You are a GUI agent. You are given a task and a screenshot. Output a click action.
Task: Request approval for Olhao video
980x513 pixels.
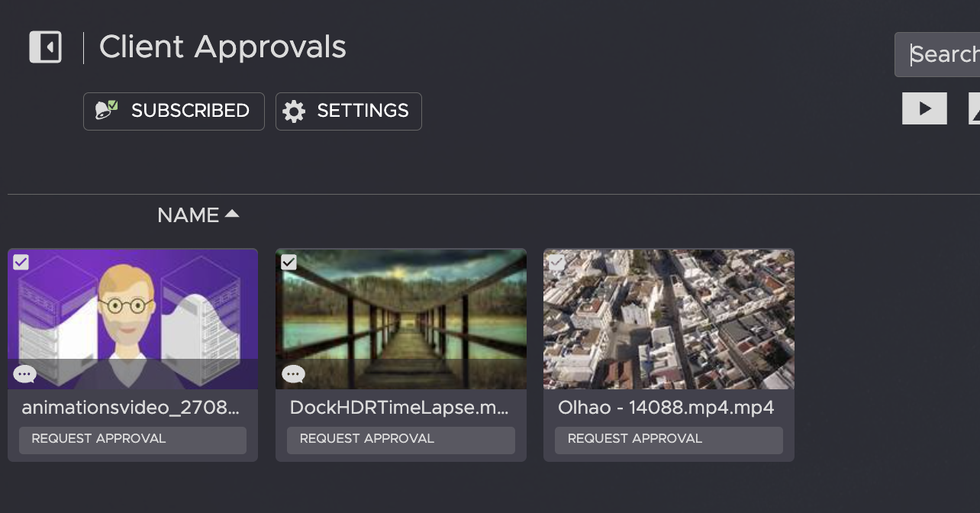(669, 440)
